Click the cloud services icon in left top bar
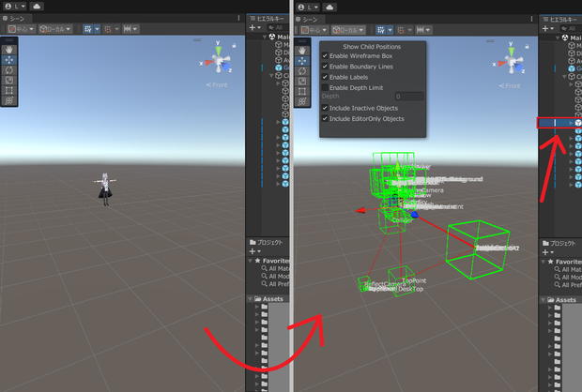The image size is (582, 392). tap(37, 7)
